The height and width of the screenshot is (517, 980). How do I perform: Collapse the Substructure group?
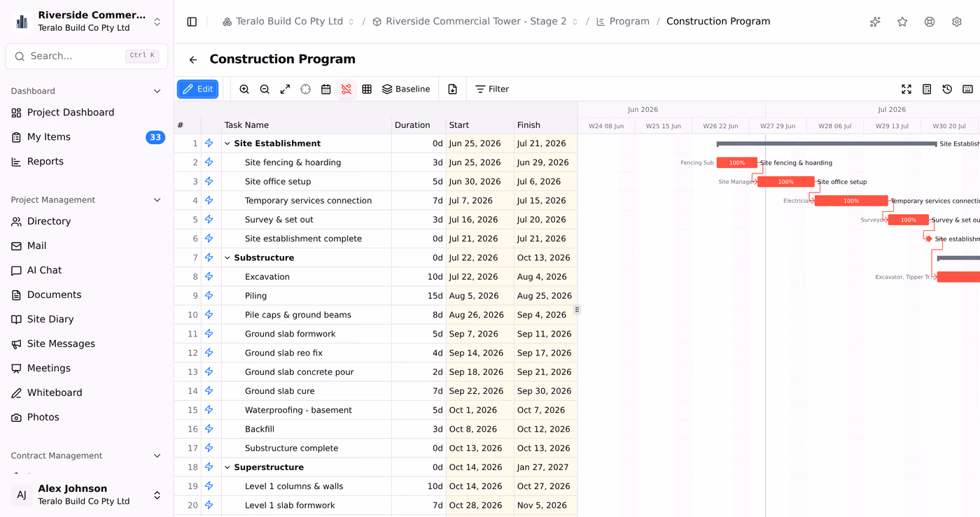[227, 257]
